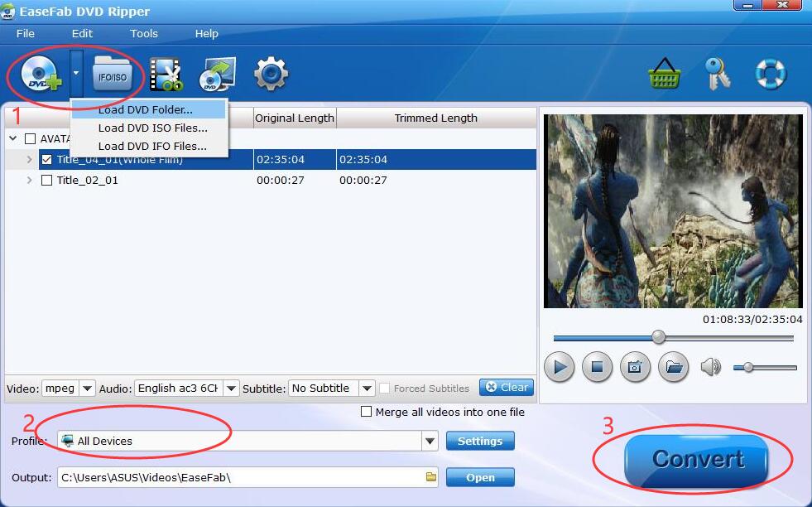812x507 pixels.
Task: Open the Edit menu
Action: click(82, 34)
